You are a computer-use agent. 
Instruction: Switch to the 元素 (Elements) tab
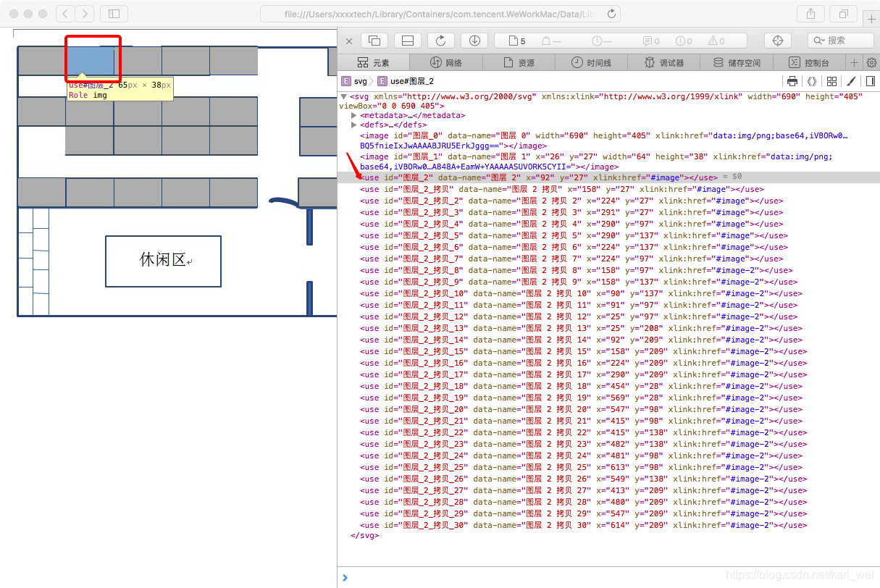[x=374, y=62]
